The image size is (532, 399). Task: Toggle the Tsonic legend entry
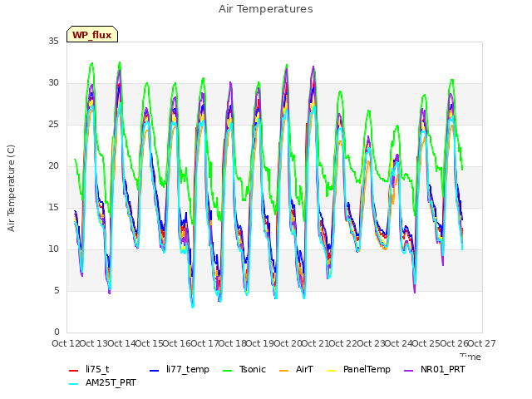(x=244, y=369)
